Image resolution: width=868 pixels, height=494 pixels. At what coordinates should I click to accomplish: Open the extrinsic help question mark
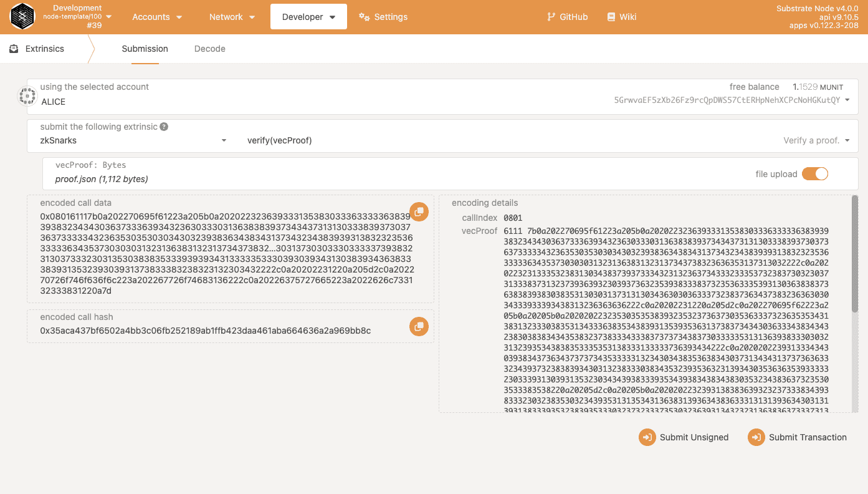163,126
